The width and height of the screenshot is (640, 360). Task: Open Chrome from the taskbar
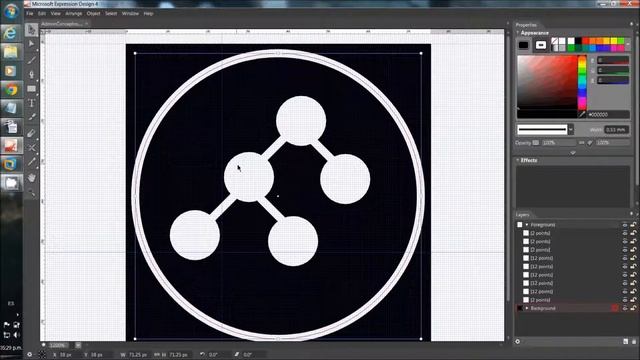coord(11,89)
